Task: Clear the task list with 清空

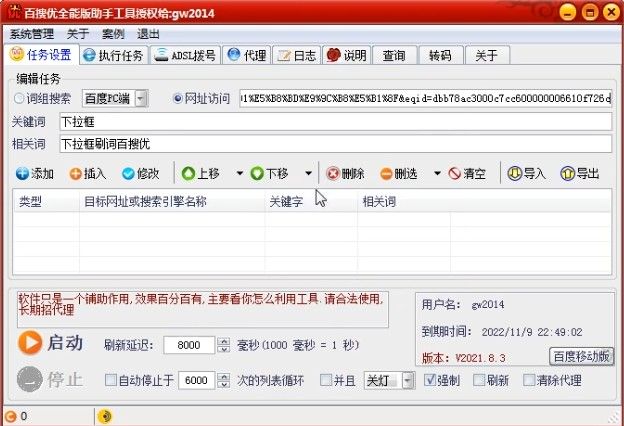Action: pos(468,174)
